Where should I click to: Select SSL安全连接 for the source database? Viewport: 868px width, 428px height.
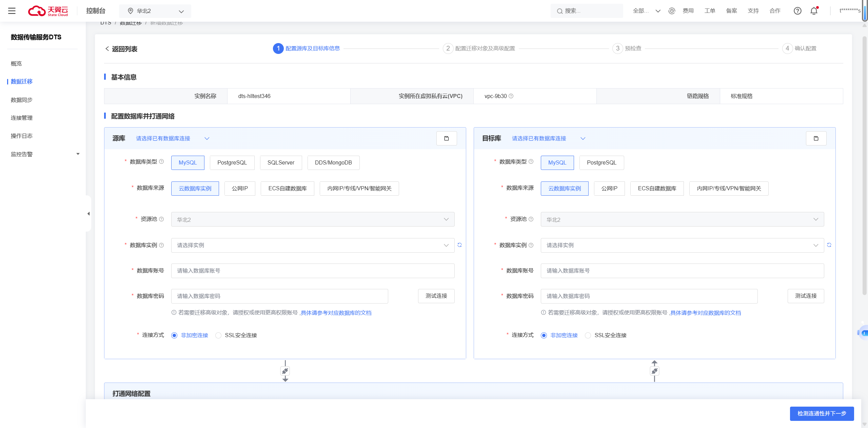click(x=219, y=335)
